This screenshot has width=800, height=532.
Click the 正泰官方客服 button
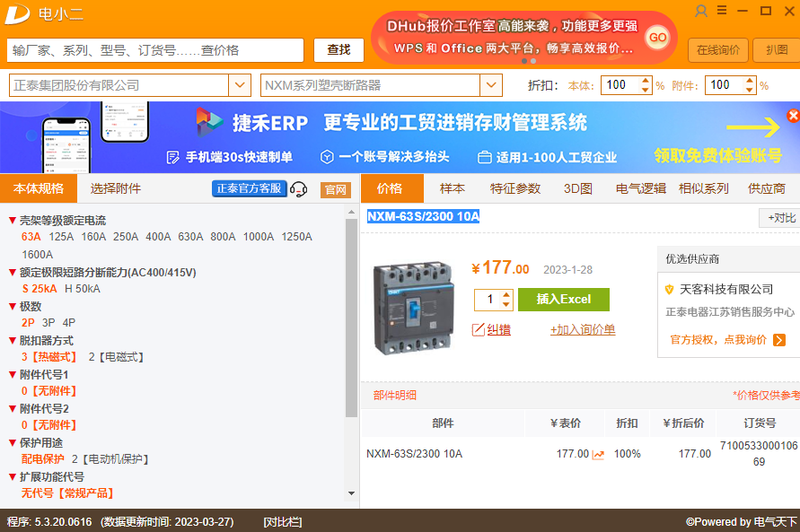[x=249, y=188]
